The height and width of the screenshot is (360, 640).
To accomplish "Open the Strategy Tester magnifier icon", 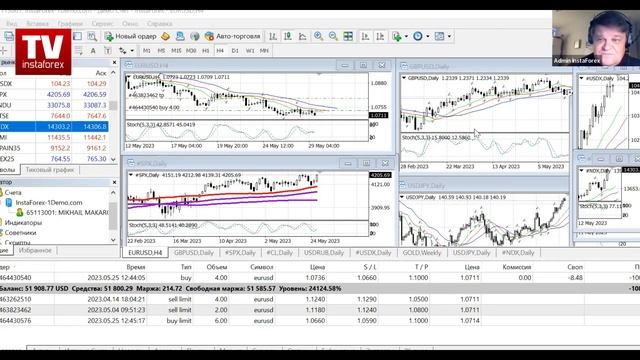I will coord(92,36).
